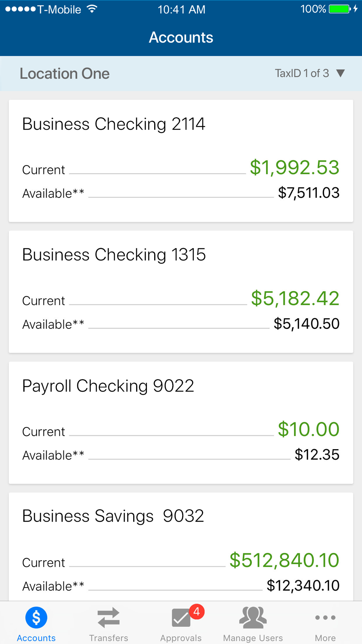Open the TaxID 1 of 3 selector
Image resolution: width=362 pixels, height=644 pixels.
pos(302,74)
